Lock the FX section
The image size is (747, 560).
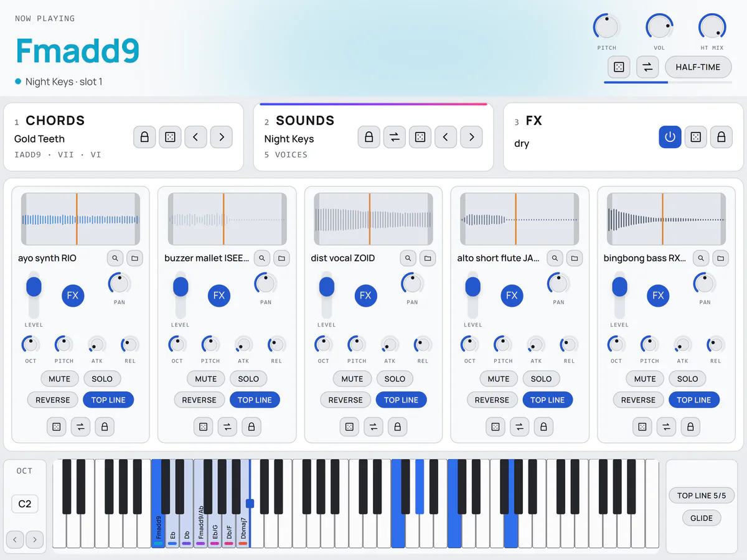pyautogui.click(x=721, y=137)
